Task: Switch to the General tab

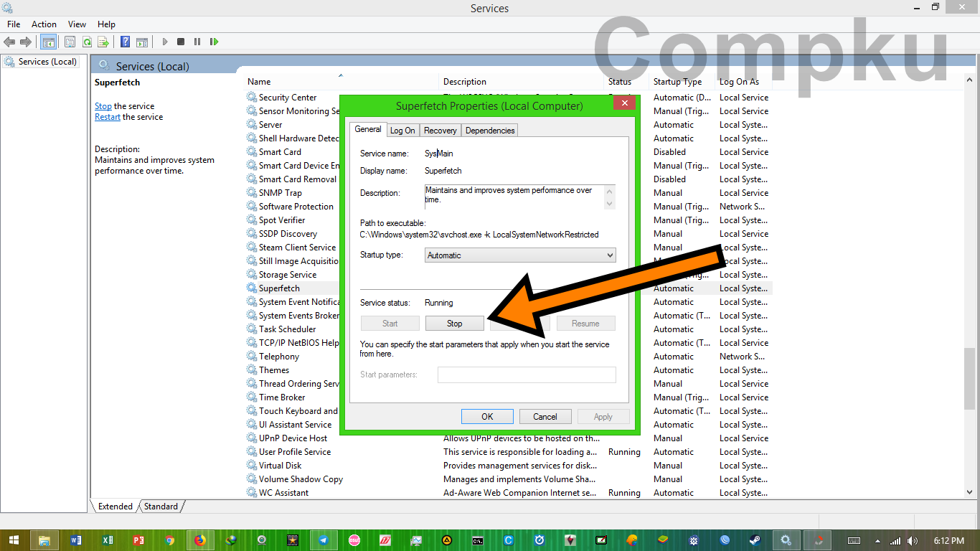Action: [368, 129]
